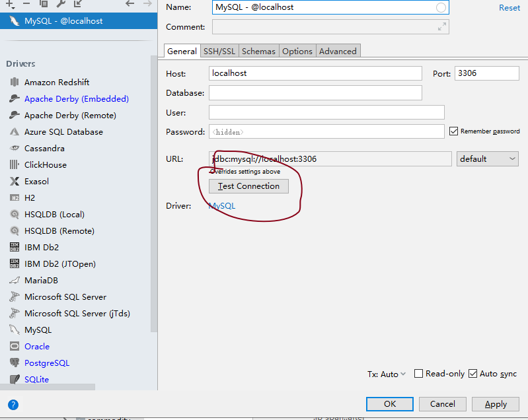Screen dimensions: 528x420
Task: Click the IBM Db2 driver icon
Action: 15,248
